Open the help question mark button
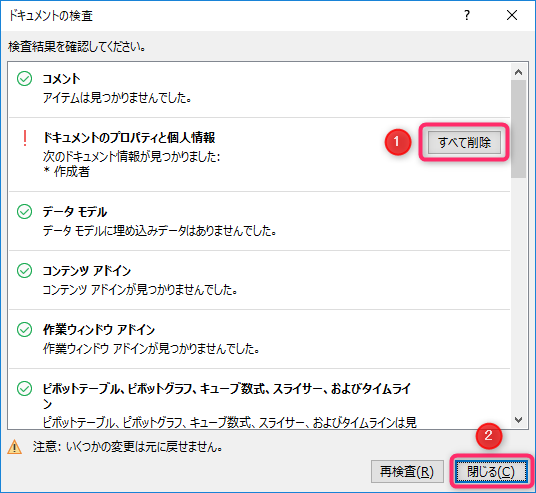Viewport: 536px width, 493px height. pyautogui.click(x=467, y=15)
